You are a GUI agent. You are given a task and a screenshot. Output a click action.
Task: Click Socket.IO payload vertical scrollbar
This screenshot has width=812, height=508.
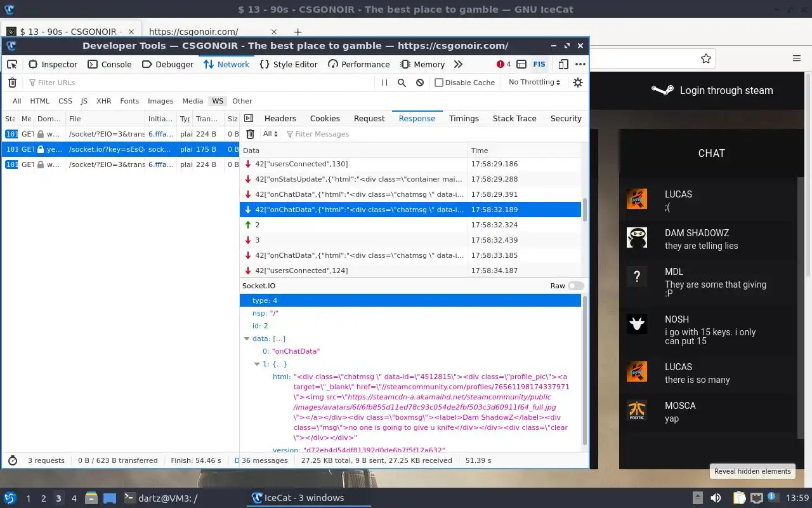[585, 370]
